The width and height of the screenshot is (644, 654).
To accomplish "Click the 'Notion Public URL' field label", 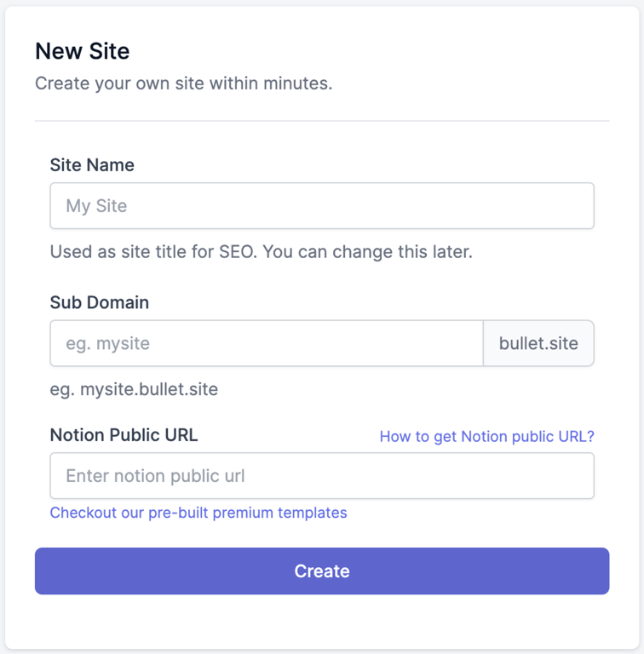I will pos(124,435).
